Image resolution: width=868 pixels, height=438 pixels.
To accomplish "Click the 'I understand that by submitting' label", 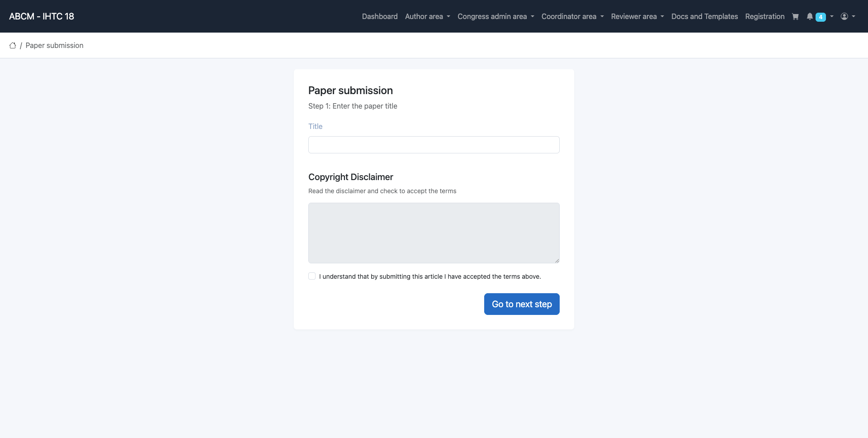I will tap(429, 276).
